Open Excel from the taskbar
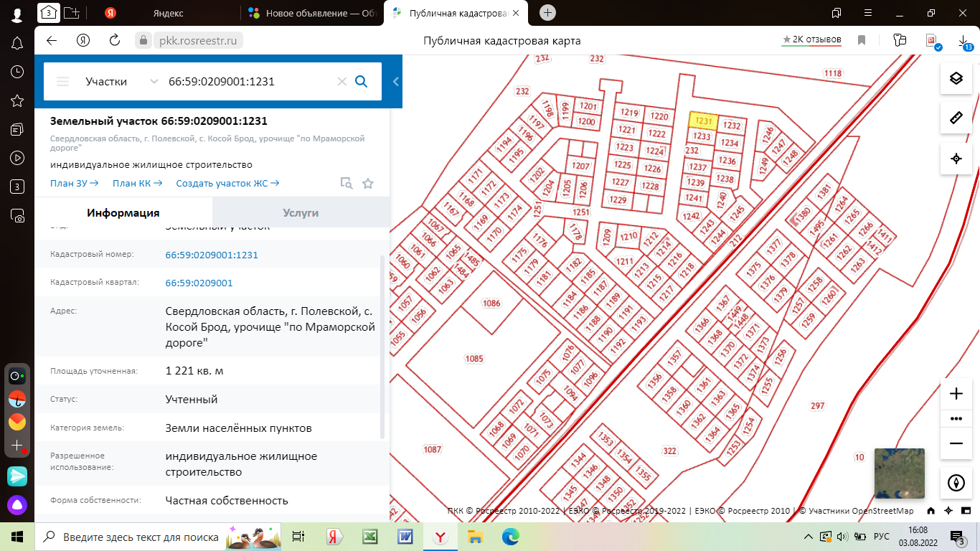 pyautogui.click(x=369, y=537)
